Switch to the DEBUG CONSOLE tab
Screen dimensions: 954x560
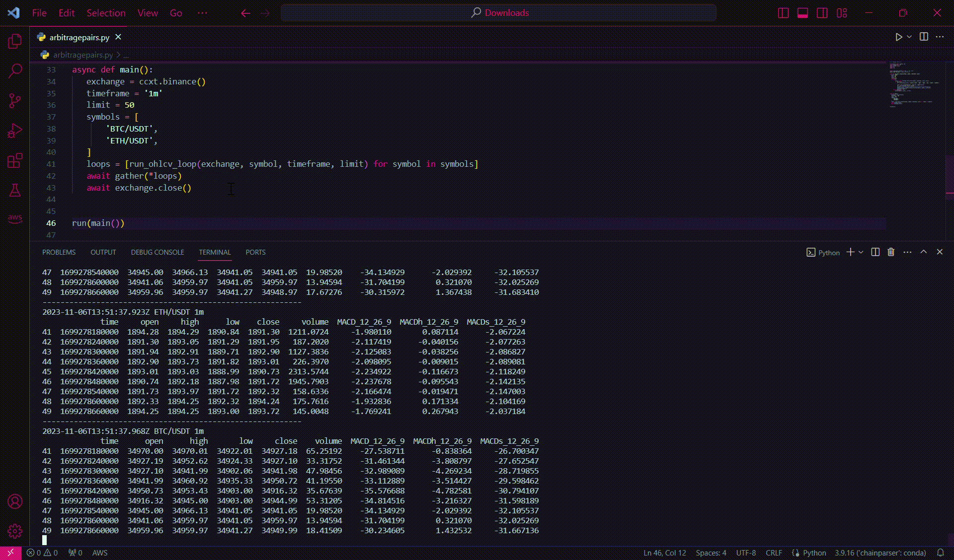[x=158, y=252]
